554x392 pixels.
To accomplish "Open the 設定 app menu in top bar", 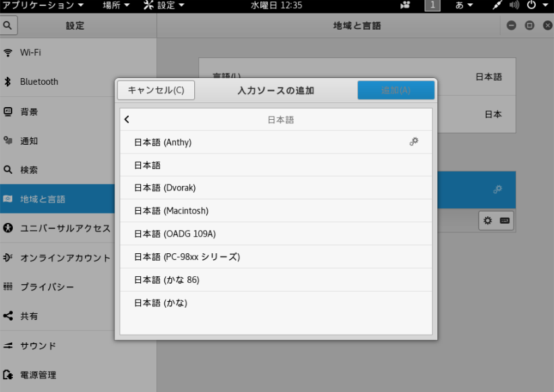I will coord(164,5).
